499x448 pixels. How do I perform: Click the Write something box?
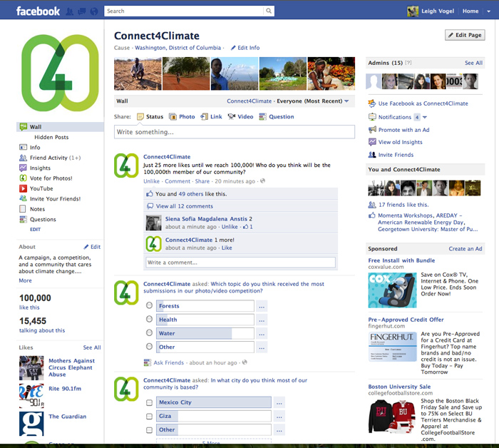(x=235, y=132)
